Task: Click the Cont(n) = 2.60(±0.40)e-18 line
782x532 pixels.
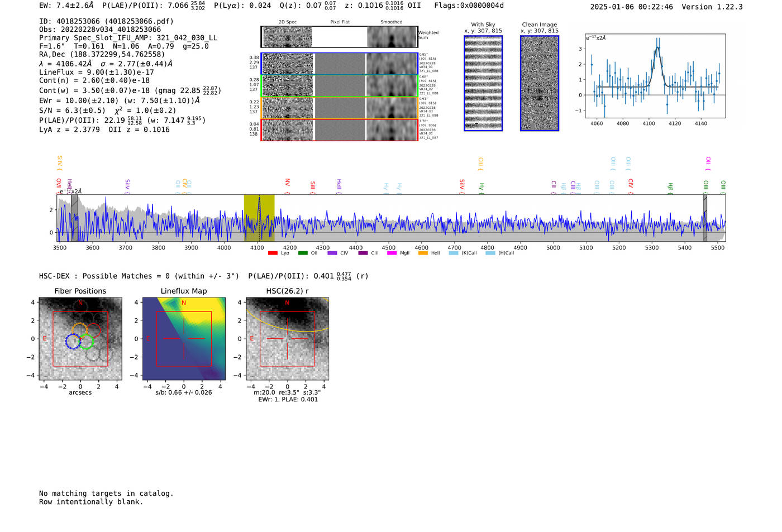Action: click(94, 80)
